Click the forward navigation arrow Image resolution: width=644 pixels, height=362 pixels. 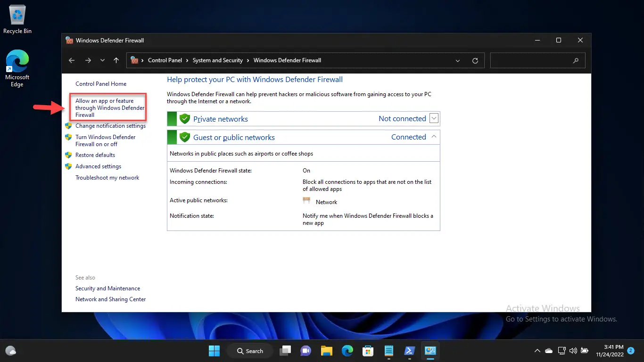pos(88,60)
